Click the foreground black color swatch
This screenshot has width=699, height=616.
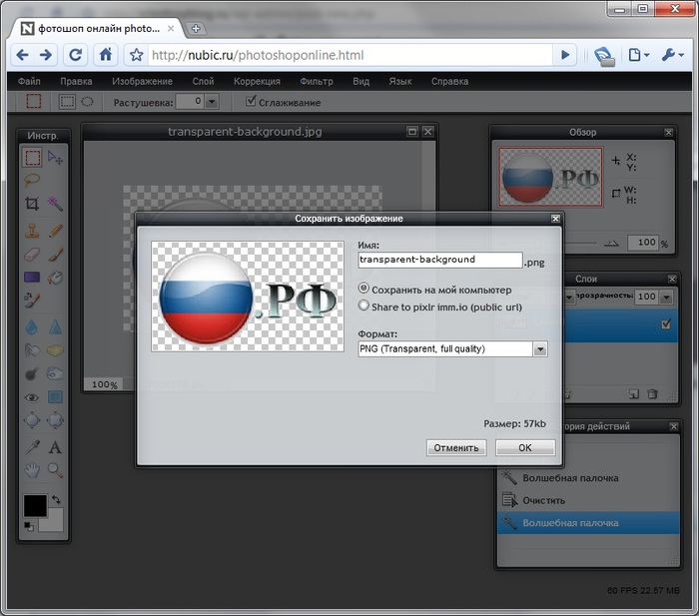tap(35, 505)
